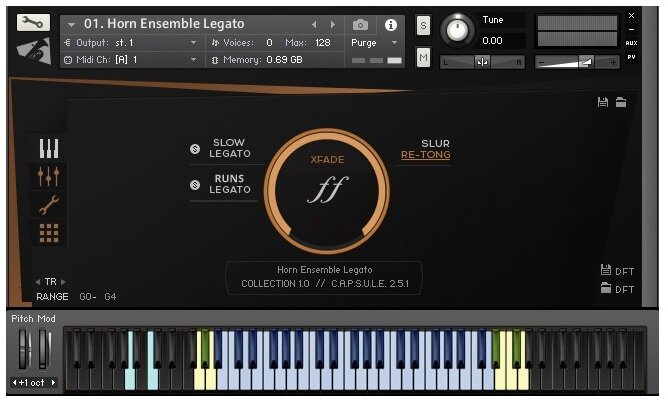Click the COLLECTION 1.0 // C.A.P.S.U.L.E. 2.5.1 text
The width and height of the screenshot is (668, 405).
pos(325,284)
